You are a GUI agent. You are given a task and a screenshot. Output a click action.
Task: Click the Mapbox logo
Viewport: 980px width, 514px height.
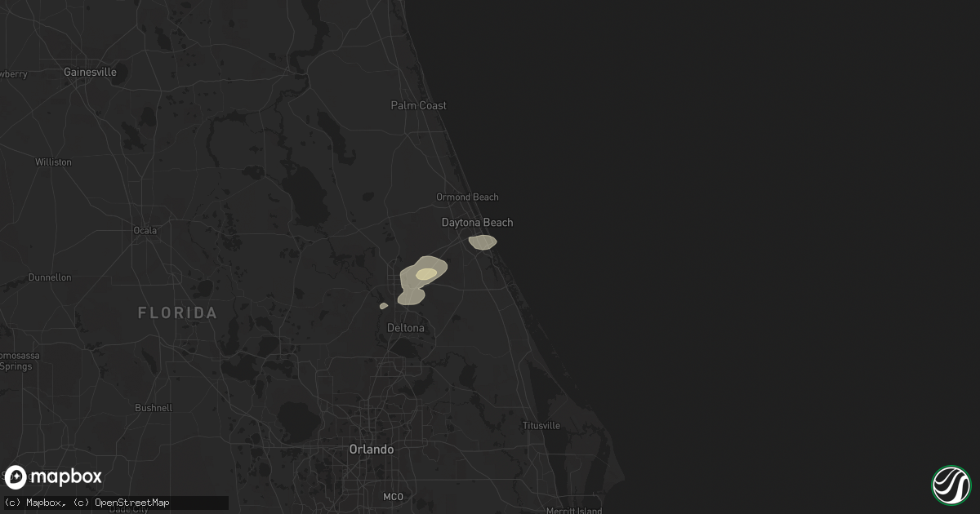54,476
